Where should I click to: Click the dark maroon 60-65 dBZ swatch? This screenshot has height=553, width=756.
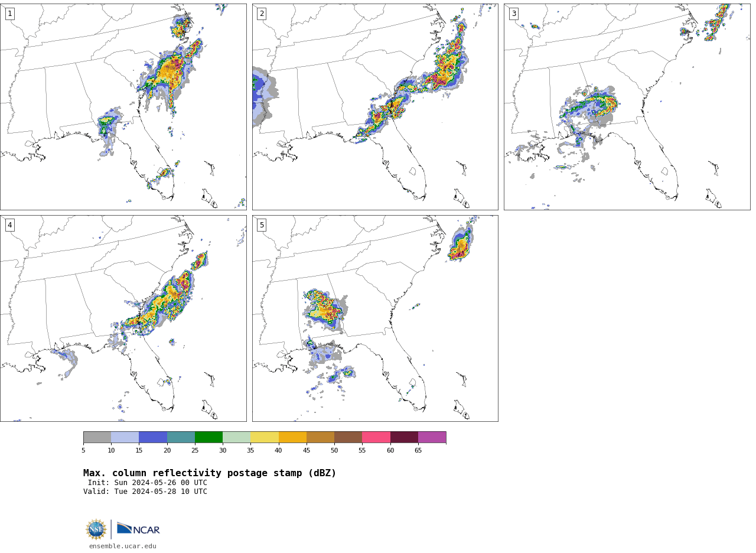[404, 437]
